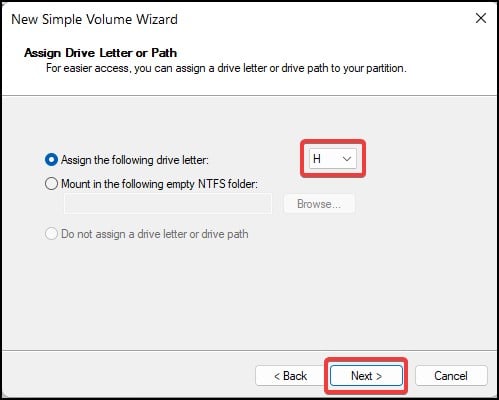This screenshot has height=400, width=499.
Task: Select the 'Assign the following drive letter' radio button
Action: (x=51, y=160)
